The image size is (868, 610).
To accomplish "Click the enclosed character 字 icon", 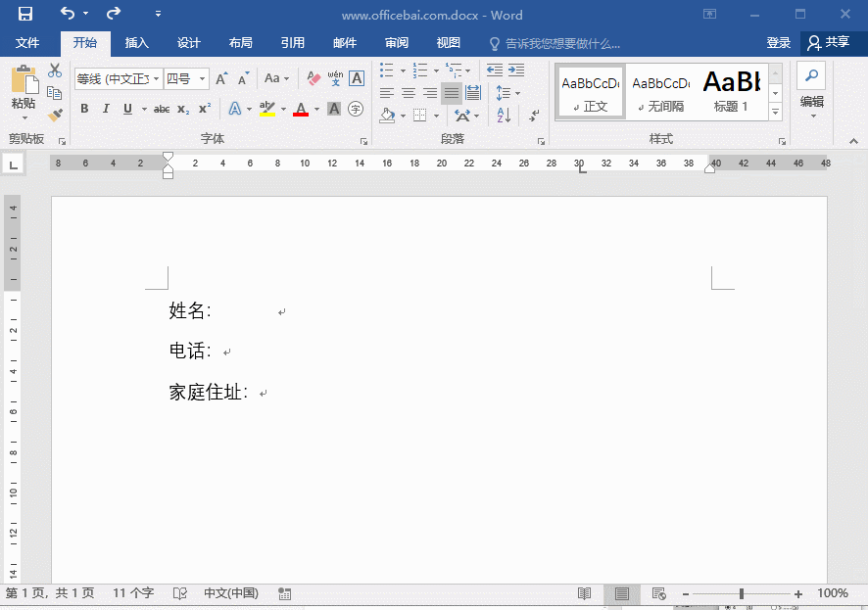I will coord(356,109).
